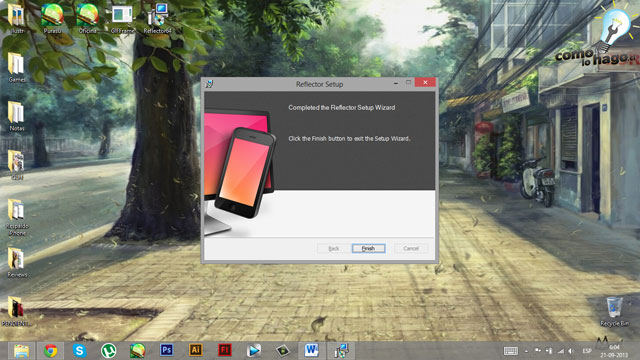This screenshot has height=360, width=640.
Task: Open the touch keyboard from the tray
Action: point(511,351)
